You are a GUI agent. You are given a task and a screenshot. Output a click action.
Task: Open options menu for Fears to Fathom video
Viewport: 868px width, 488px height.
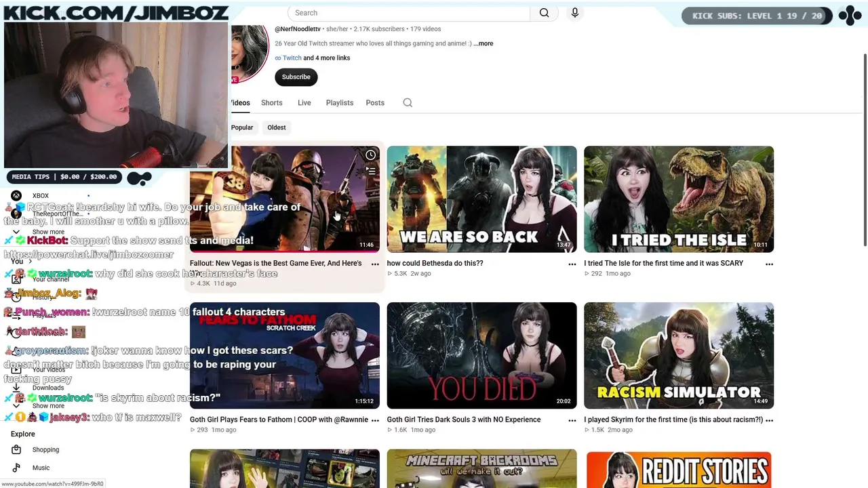tap(375, 420)
